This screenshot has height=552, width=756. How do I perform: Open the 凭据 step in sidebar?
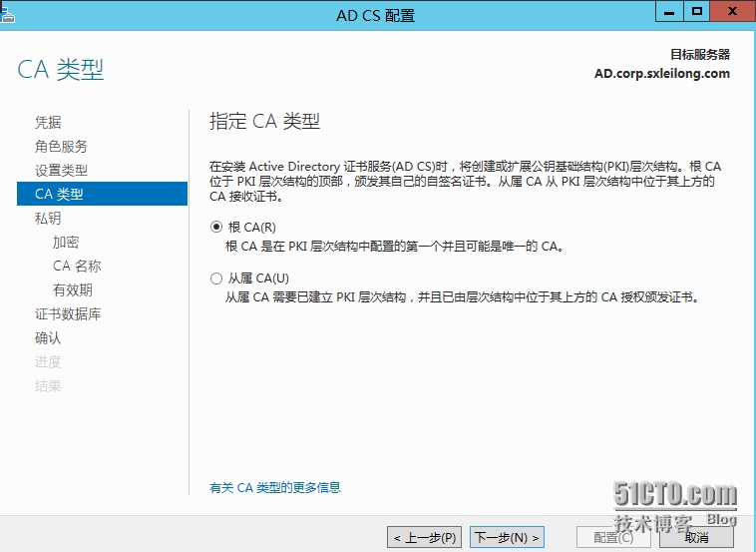point(48,122)
